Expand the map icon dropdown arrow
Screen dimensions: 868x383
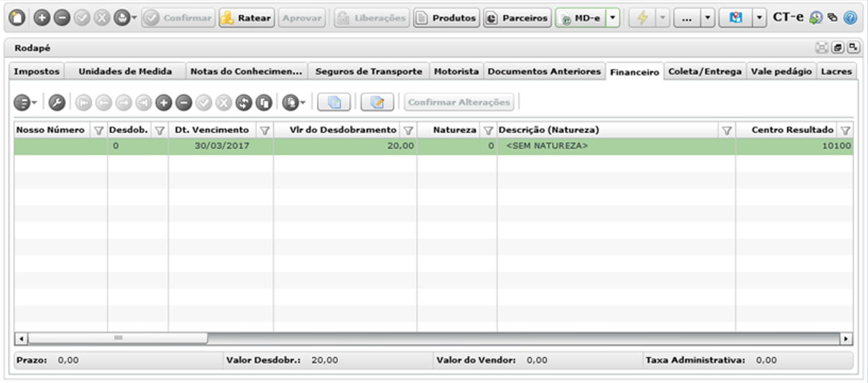coord(759,18)
